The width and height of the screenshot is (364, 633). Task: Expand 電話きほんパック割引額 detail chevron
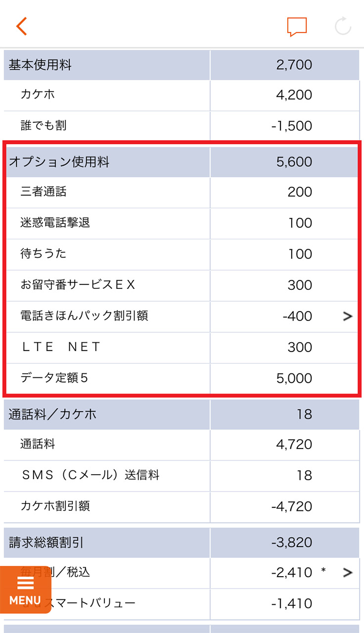(348, 316)
